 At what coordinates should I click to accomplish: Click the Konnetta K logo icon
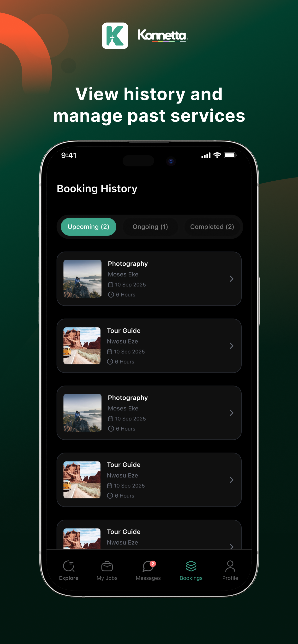pos(115,36)
